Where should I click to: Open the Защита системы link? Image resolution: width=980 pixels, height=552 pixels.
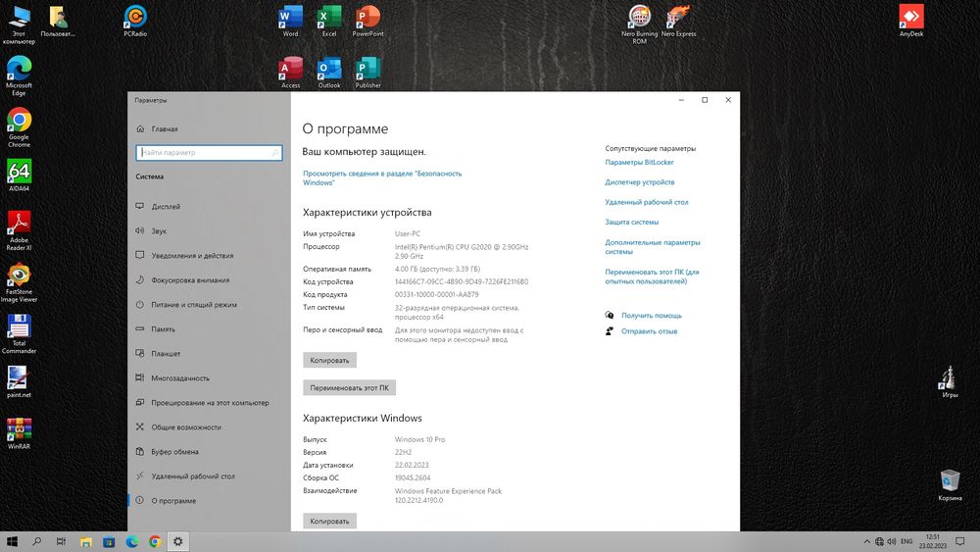631,222
